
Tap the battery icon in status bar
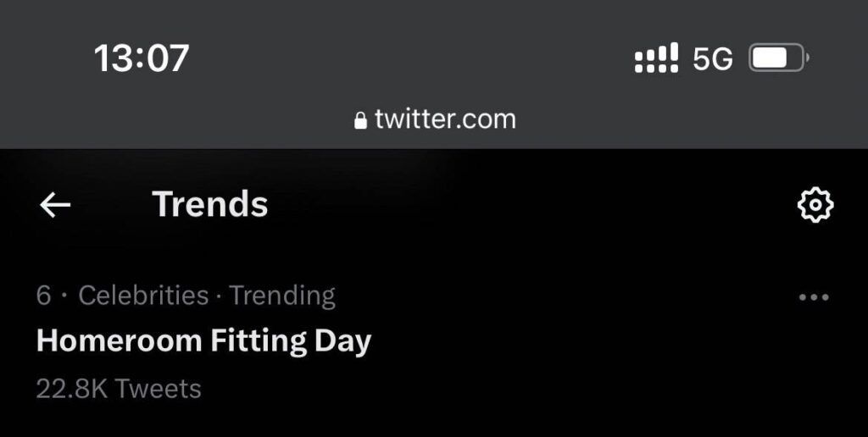tap(778, 58)
